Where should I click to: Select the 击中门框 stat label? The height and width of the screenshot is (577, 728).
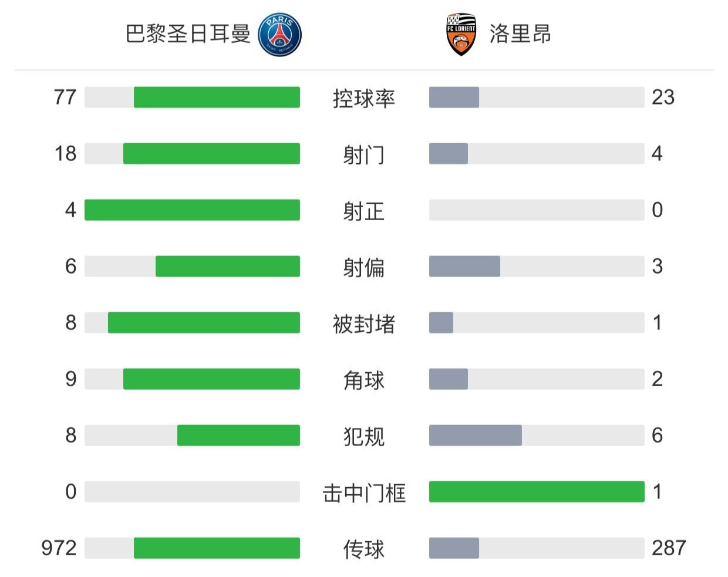pos(364,492)
